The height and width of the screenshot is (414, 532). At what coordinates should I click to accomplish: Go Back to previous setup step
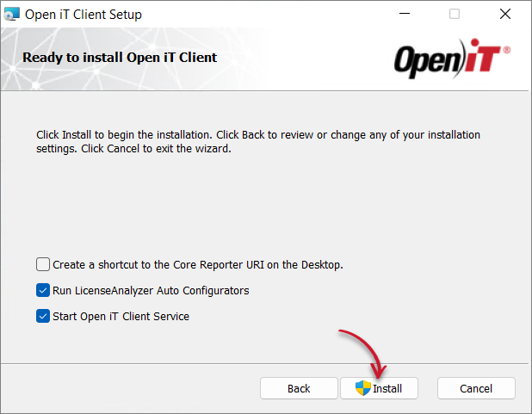click(x=299, y=388)
